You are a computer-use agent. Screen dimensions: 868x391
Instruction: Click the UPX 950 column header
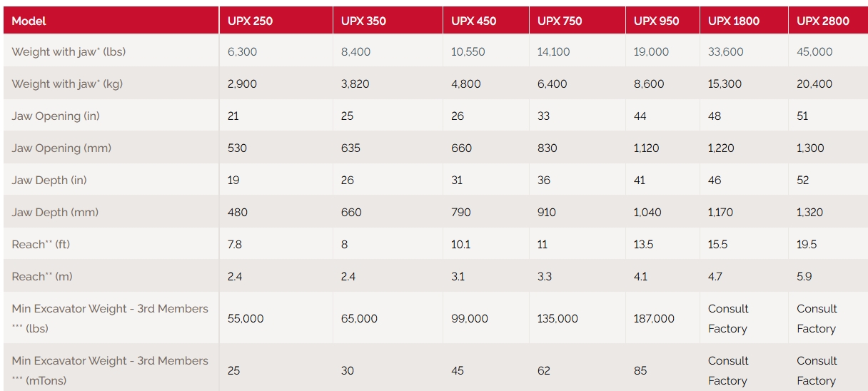tap(656, 21)
